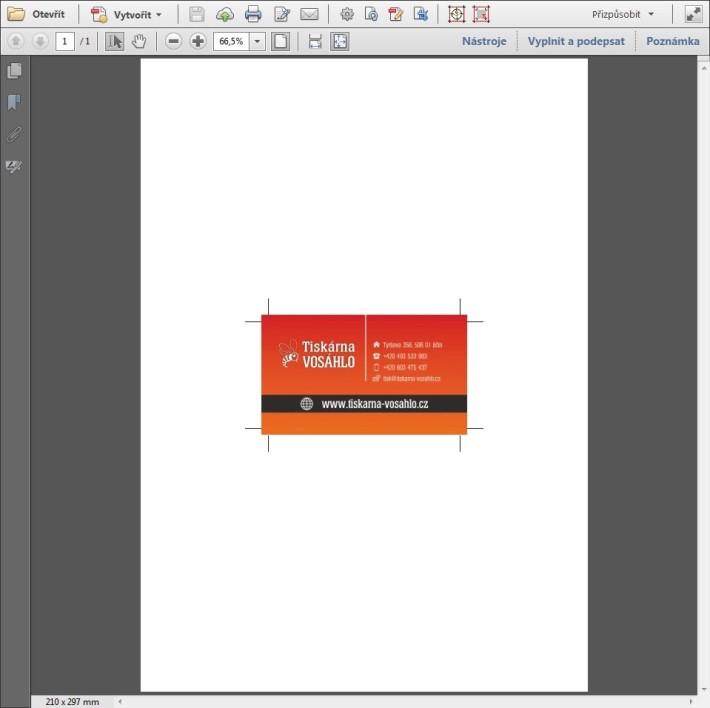Click the fit whole page icon

click(340, 41)
